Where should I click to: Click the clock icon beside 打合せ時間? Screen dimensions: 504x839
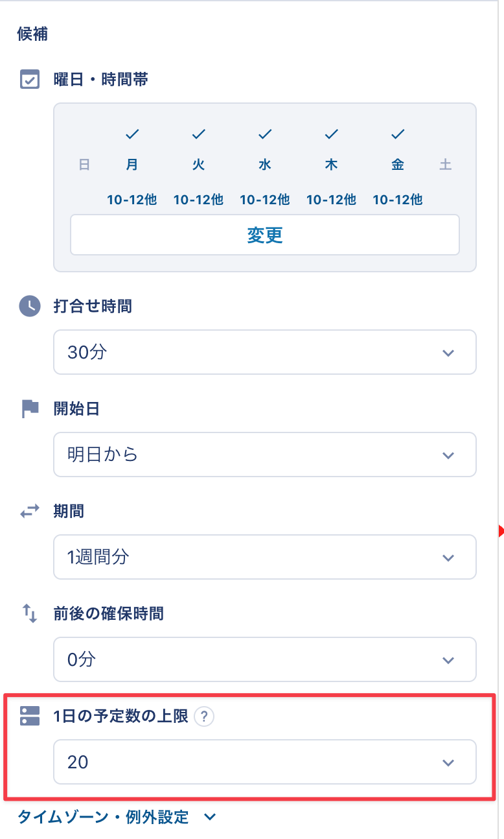pyautogui.click(x=30, y=306)
